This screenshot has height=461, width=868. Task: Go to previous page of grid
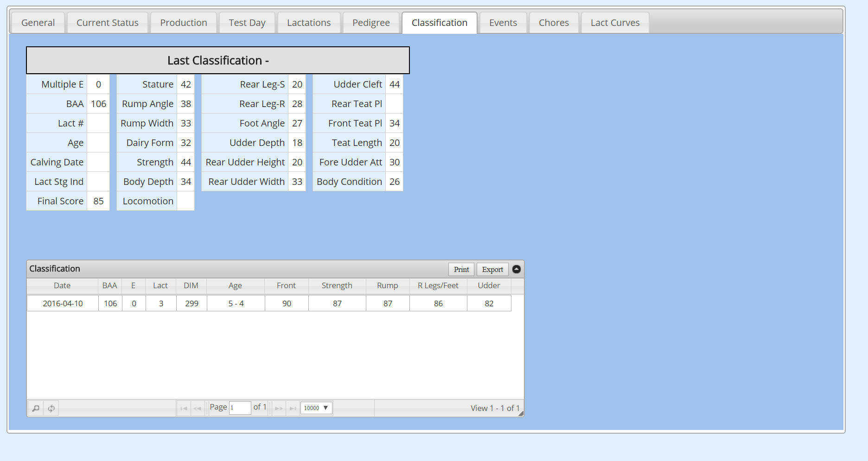pos(198,408)
